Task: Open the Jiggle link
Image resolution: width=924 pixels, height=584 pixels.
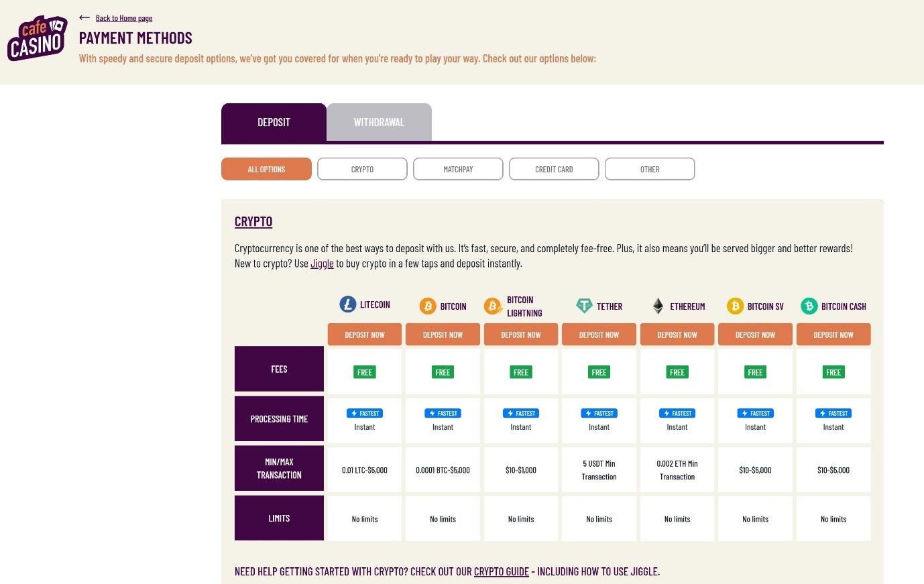Action: pos(322,264)
